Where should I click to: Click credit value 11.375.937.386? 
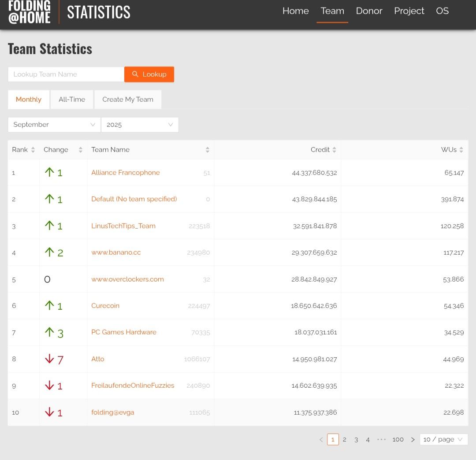coord(316,412)
